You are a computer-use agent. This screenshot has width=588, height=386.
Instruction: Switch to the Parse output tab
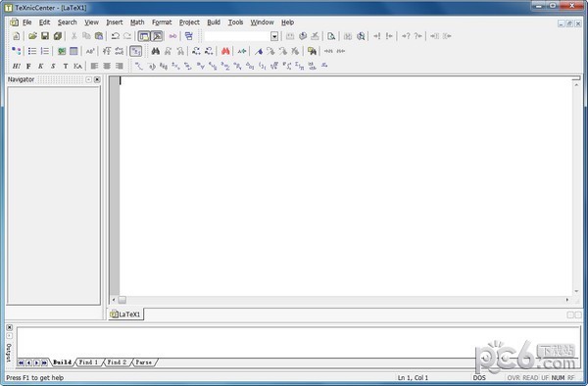(x=144, y=362)
